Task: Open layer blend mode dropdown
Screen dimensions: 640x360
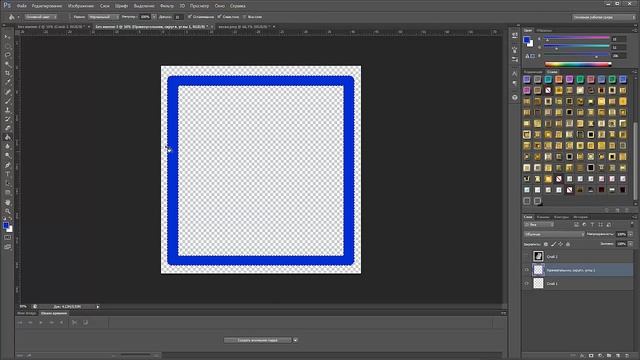Action: (554, 234)
